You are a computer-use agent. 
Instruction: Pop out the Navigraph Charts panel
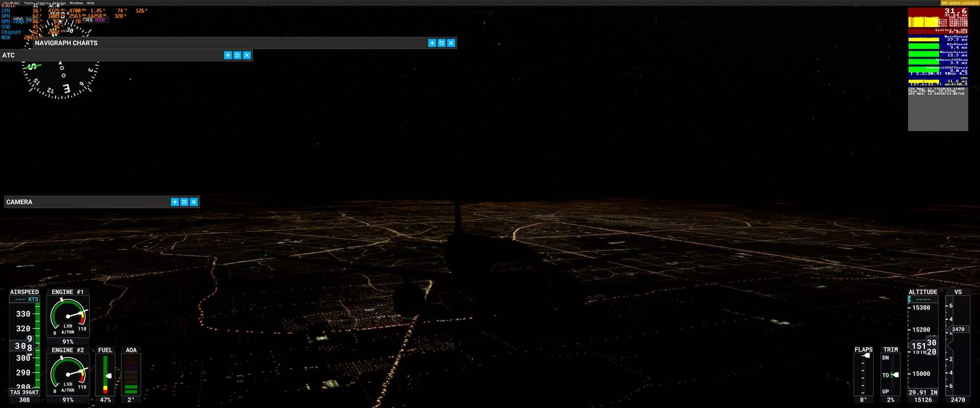click(x=442, y=43)
